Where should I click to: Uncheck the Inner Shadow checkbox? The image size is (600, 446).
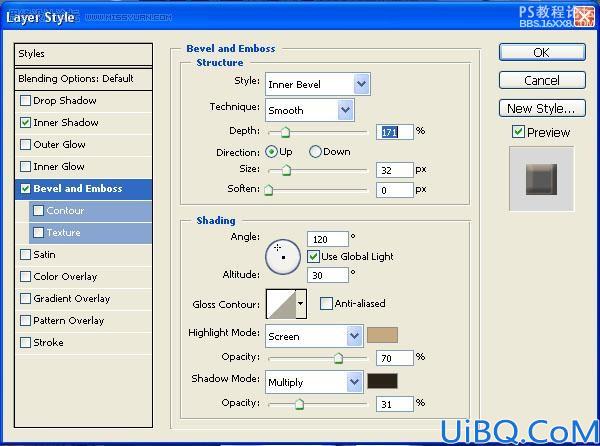(x=25, y=122)
